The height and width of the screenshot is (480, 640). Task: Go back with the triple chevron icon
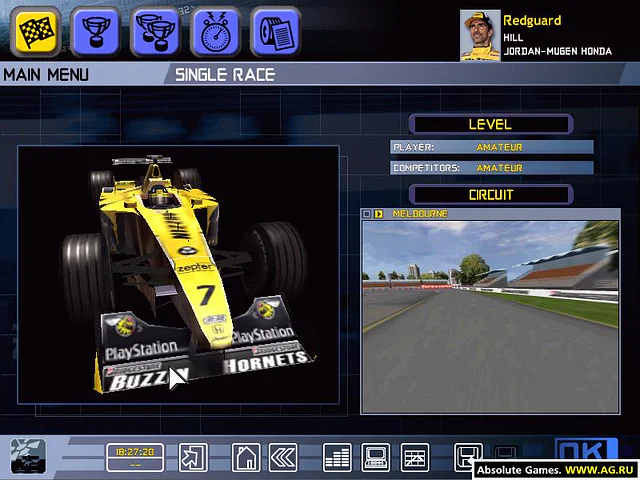[x=283, y=457]
